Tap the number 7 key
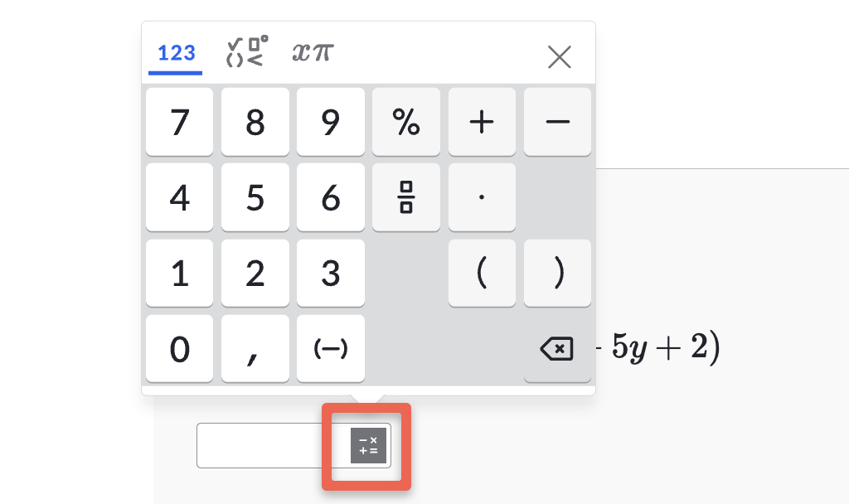 click(x=179, y=122)
